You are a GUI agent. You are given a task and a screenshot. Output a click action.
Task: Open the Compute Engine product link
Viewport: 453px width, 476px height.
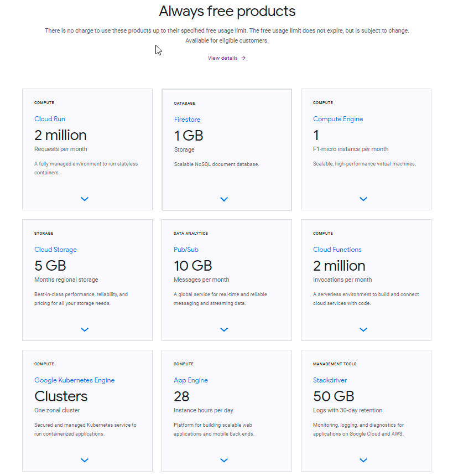pyautogui.click(x=338, y=119)
